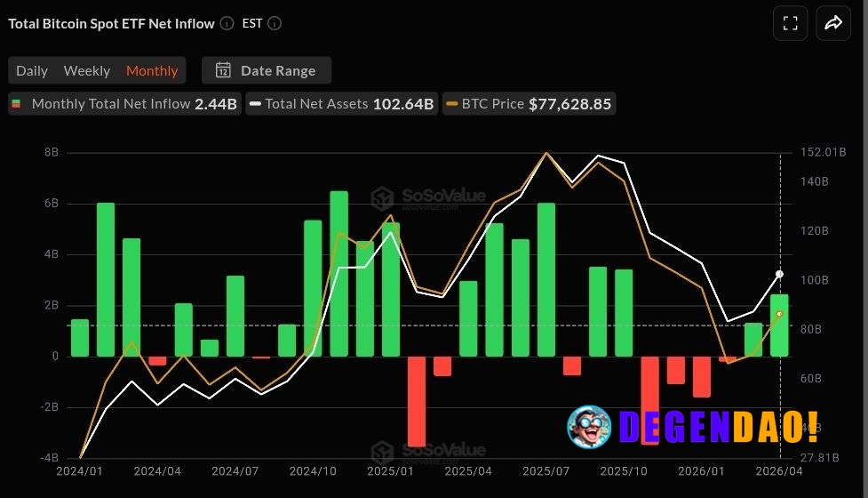Screen dimensions: 868x498
Task: Click the red-green Net Inflow legend swatch
Action: (x=16, y=103)
